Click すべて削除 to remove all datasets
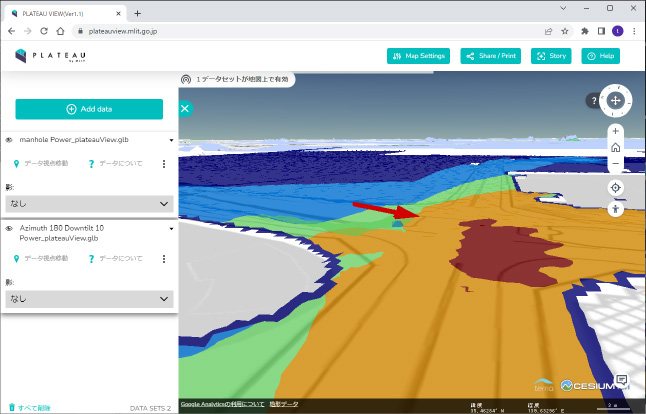Viewport: 646px width, 414px height. [29, 408]
